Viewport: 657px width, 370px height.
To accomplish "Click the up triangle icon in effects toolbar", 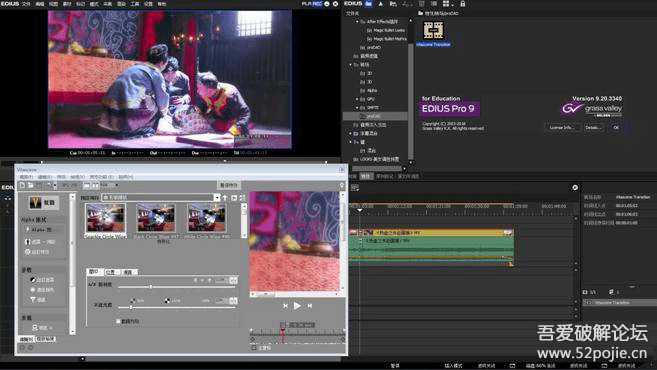I will [x=380, y=4].
